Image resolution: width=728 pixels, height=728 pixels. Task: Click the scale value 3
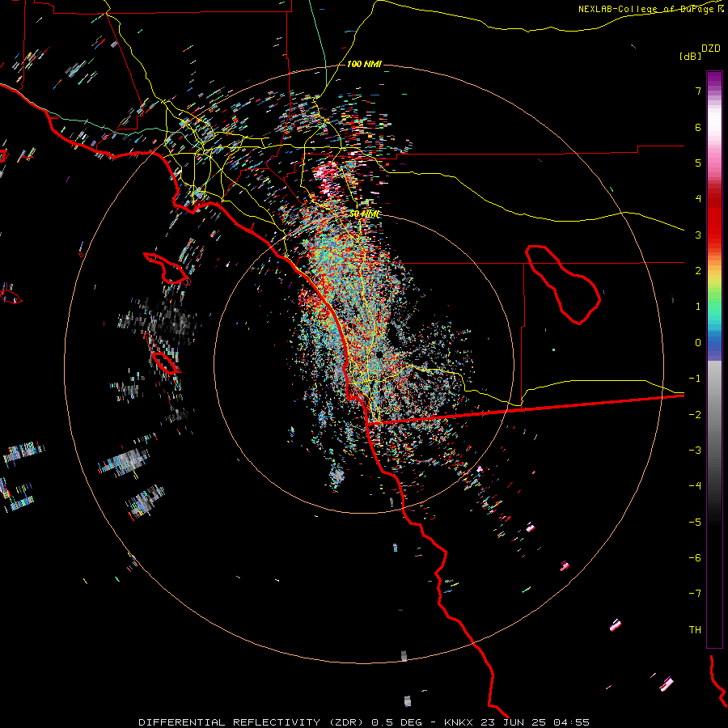[x=698, y=235]
